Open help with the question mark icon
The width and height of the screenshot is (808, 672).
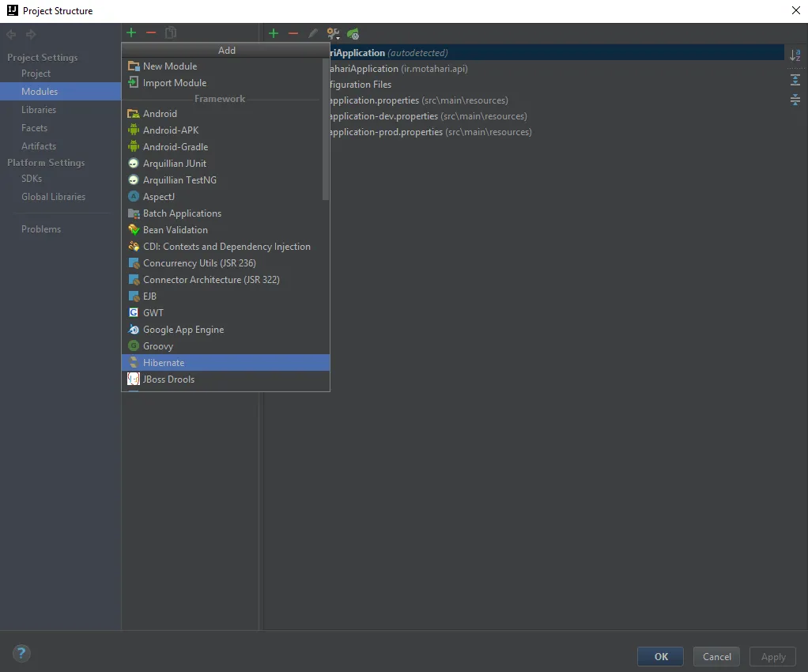pos(21,654)
